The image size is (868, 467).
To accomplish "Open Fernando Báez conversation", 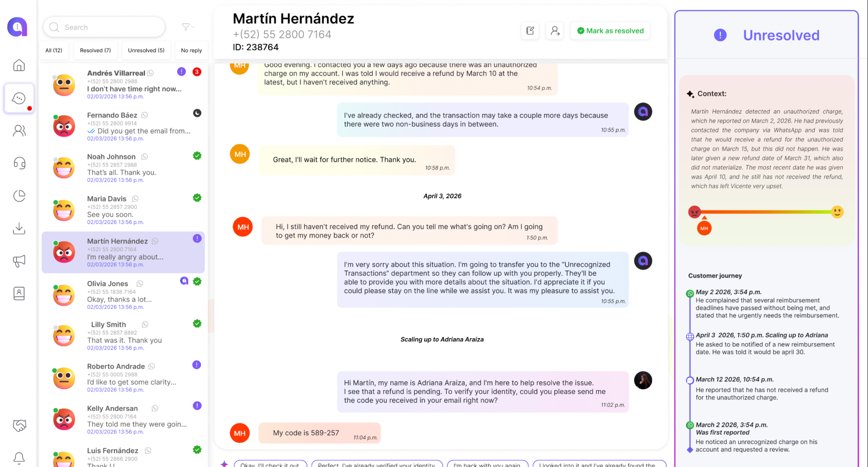I will 123,126.
